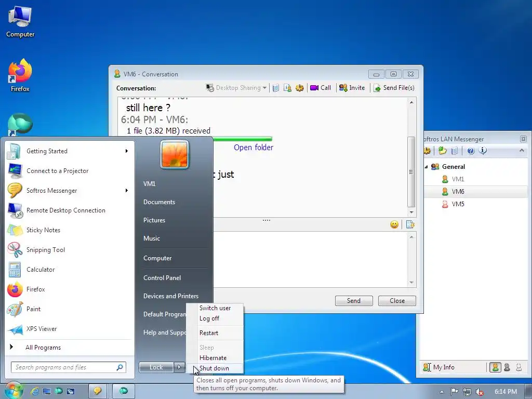The width and height of the screenshot is (532, 399).
Task: Select Switch user in the power menu
Action: coord(215,308)
